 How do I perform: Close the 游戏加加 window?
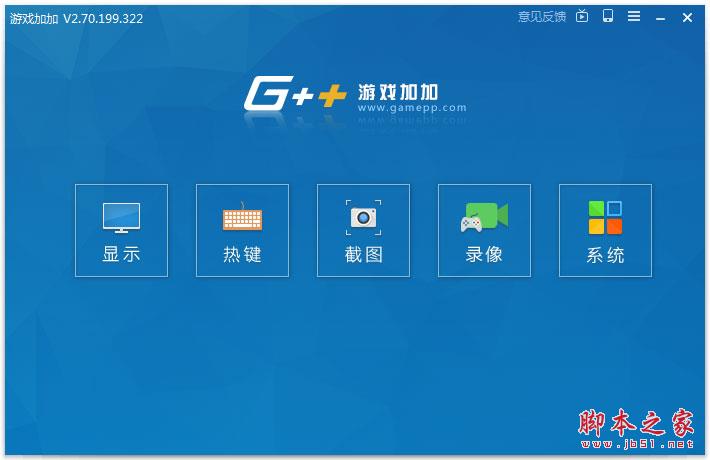(x=687, y=18)
